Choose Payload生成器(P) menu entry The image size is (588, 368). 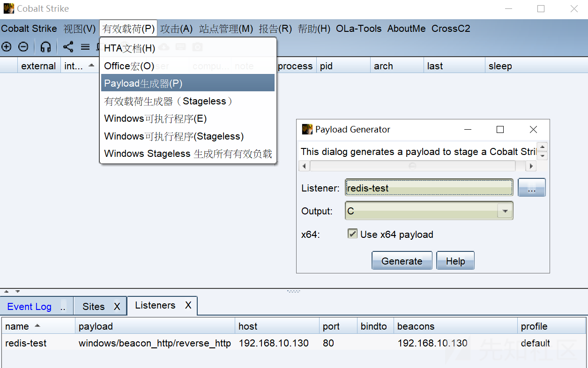pos(188,83)
